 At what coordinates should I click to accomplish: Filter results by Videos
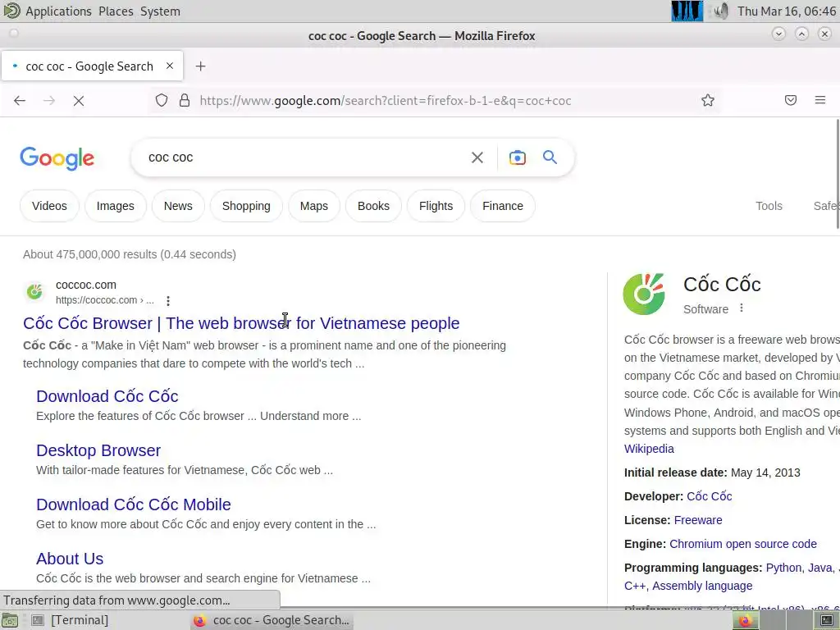tap(49, 206)
